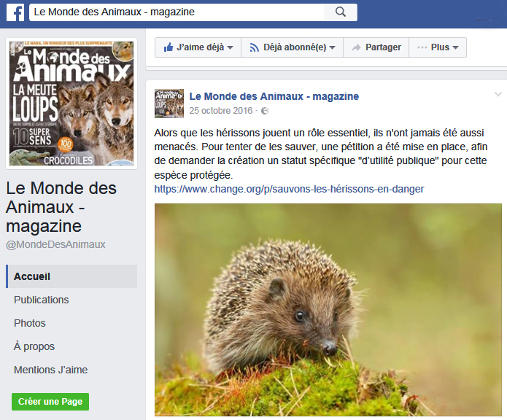Open the magazine cover profile picture

click(71, 104)
